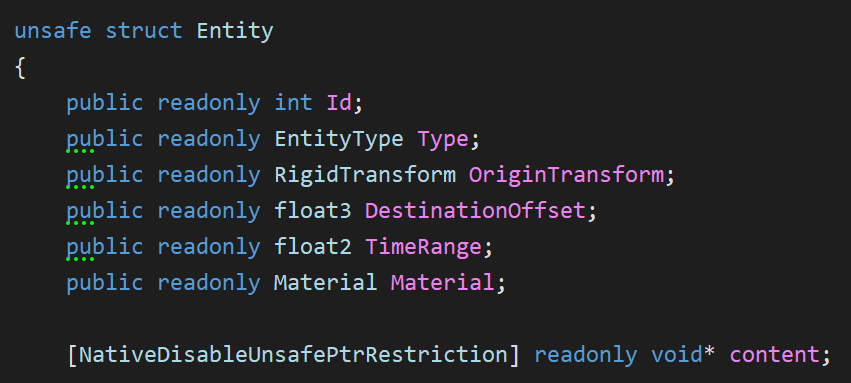This screenshot has height=383, width=851.
Task: Click the opening curly brace
Action: click(21, 68)
